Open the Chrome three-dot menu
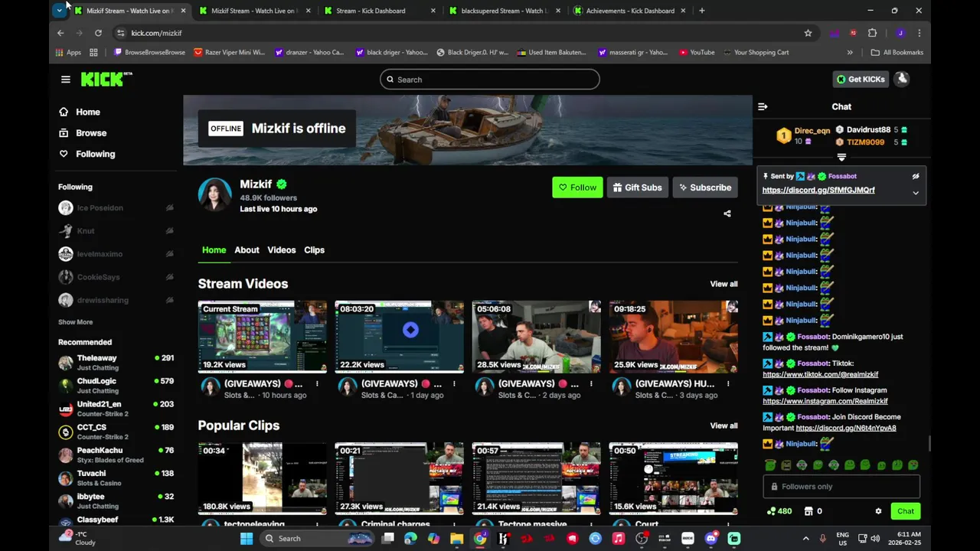Viewport: 980px width, 551px height. 919,33
